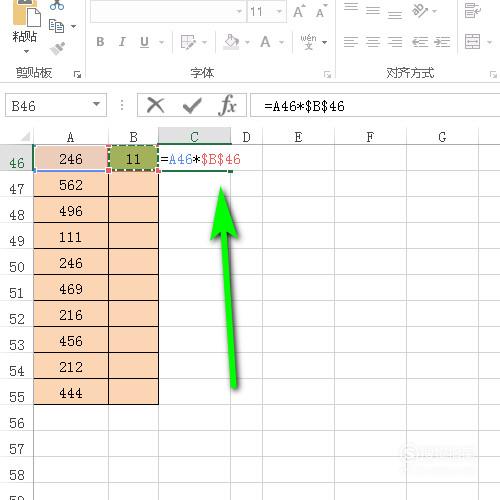Click the Middle Align icon
Screen dimensions: 500x500
[x=373, y=11]
